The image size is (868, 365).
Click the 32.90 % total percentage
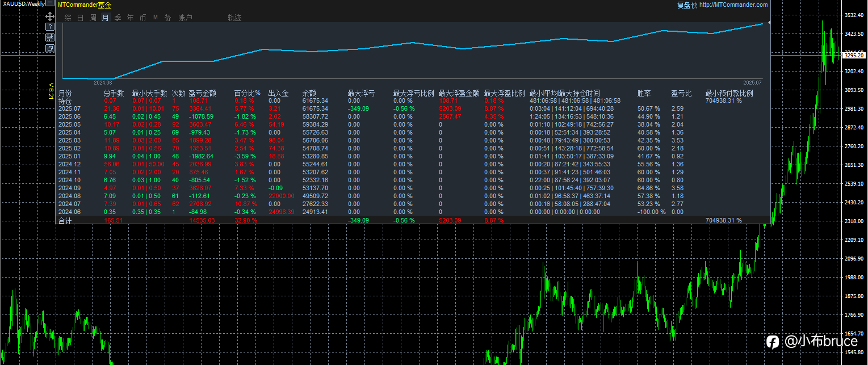click(246, 221)
